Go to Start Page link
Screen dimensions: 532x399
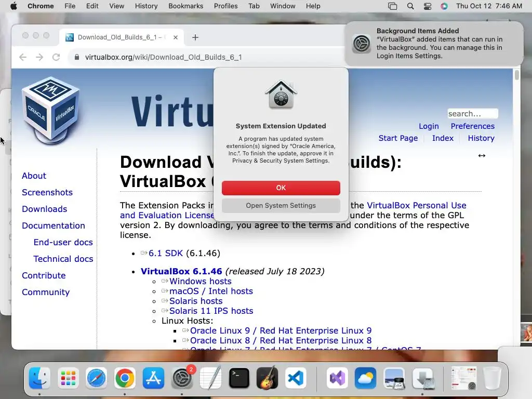tap(398, 138)
